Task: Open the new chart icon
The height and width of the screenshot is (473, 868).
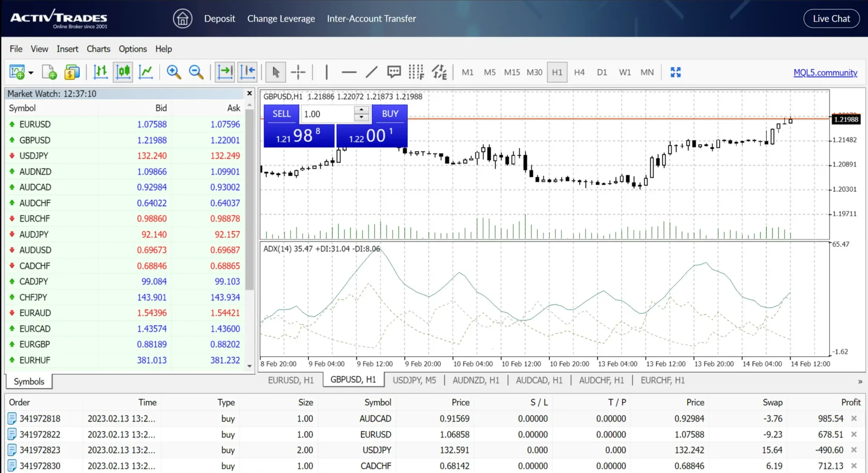Action: (x=17, y=72)
